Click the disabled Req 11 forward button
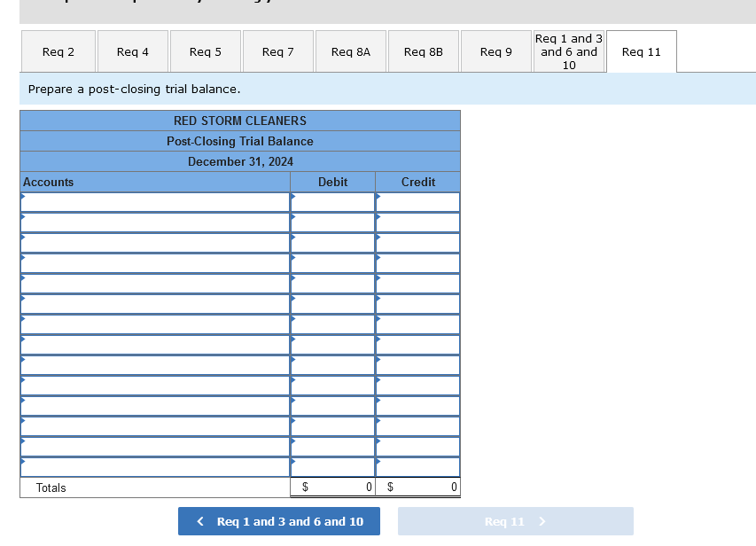Screen dimensions: 756x546 click(517, 521)
